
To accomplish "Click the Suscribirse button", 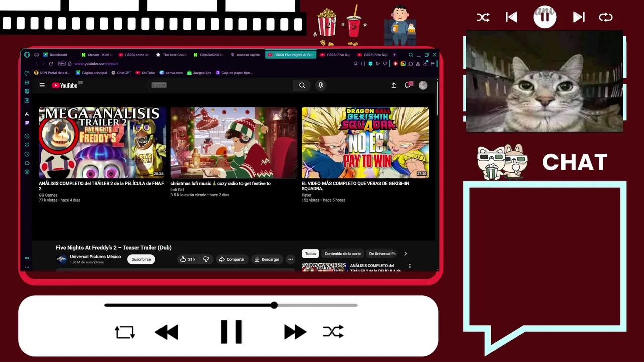I will coord(141,259).
